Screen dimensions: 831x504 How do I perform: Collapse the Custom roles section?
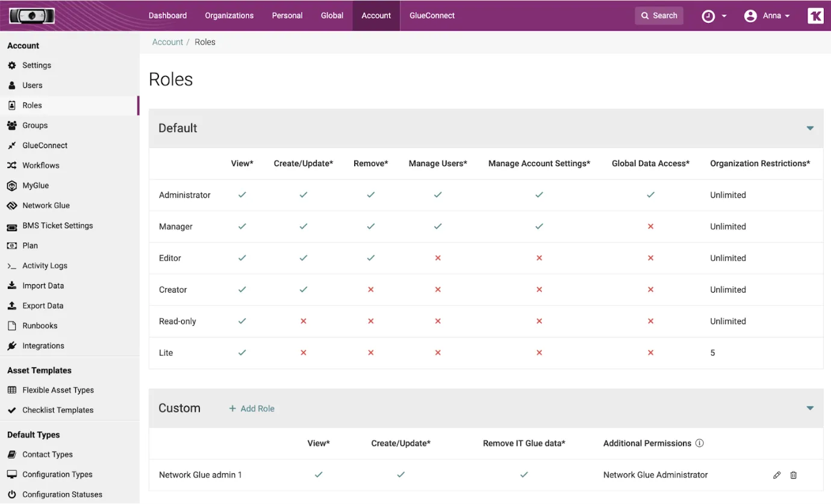(810, 408)
